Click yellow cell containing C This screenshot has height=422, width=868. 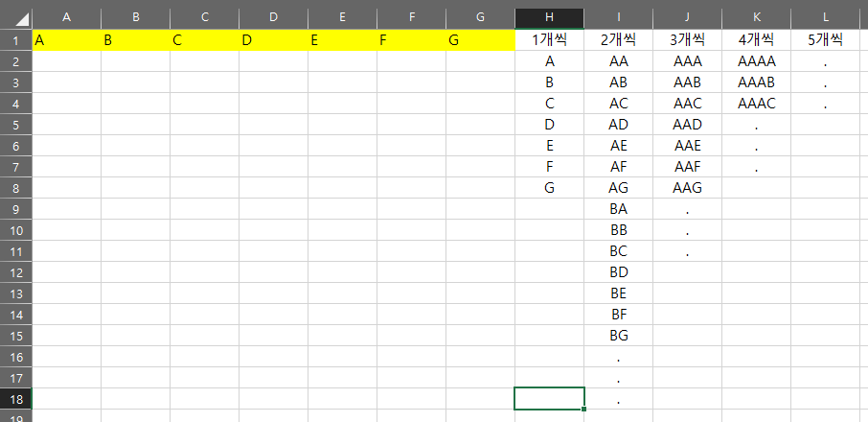click(x=205, y=40)
